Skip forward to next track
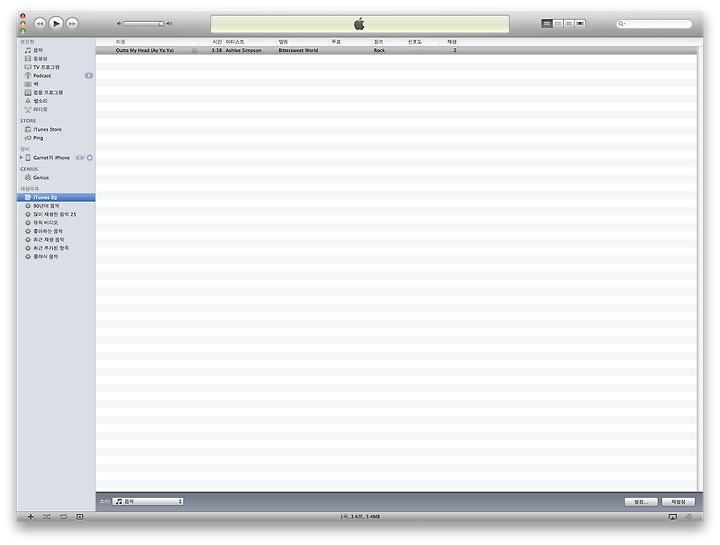 [x=72, y=23]
